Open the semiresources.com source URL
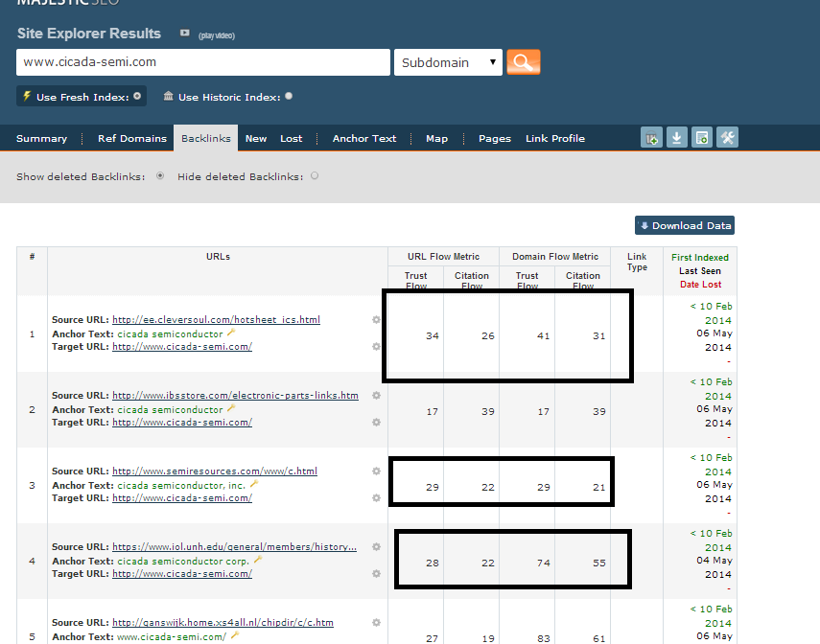 click(x=215, y=471)
